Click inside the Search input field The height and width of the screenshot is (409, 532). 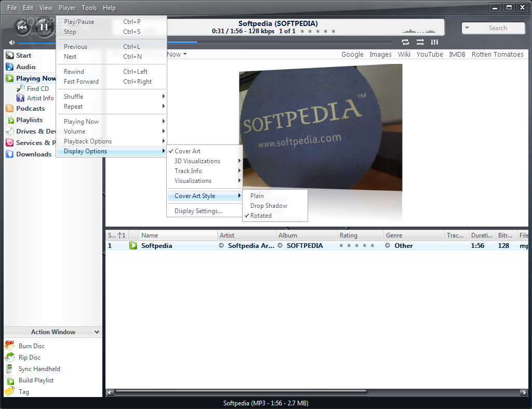(x=498, y=28)
